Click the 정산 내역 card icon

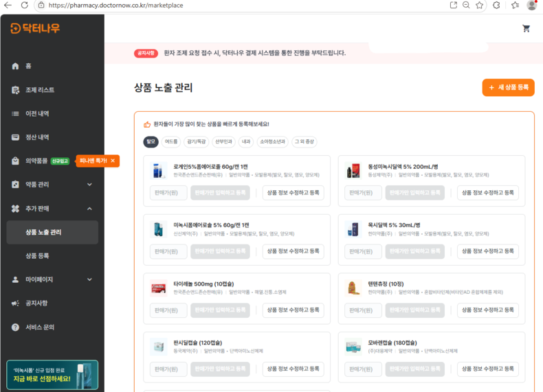pyautogui.click(x=16, y=137)
